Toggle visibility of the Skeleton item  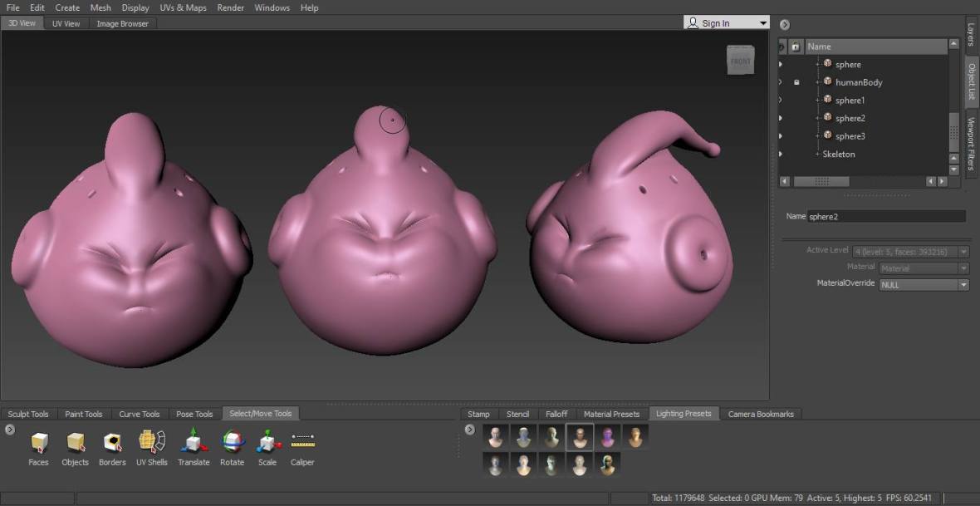[x=781, y=154]
